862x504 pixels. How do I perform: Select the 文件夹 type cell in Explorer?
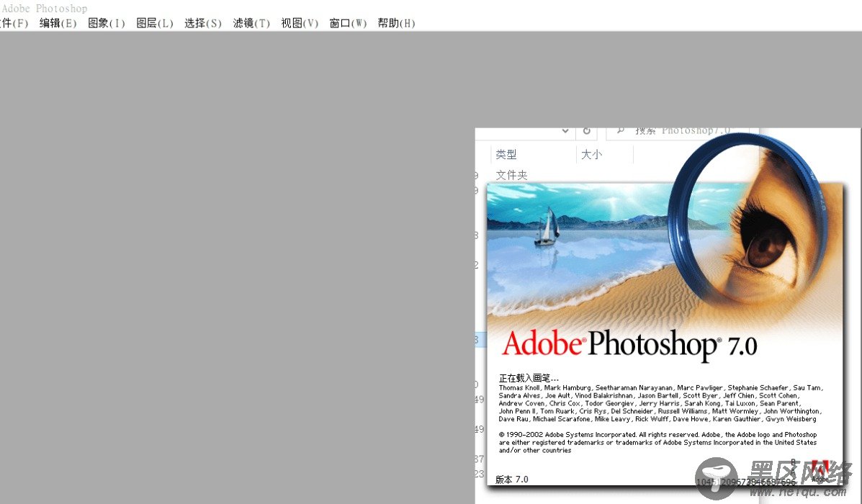tap(511, 175)
